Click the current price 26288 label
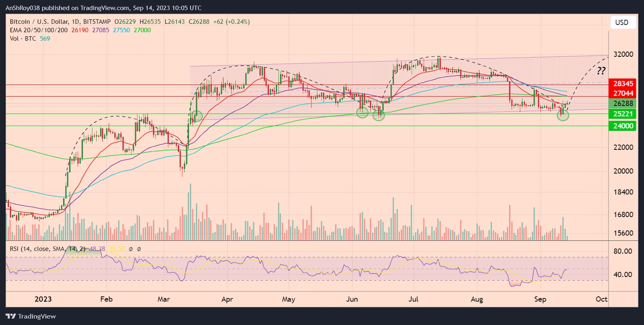644x325 pixels. click(x=623, y=104)
